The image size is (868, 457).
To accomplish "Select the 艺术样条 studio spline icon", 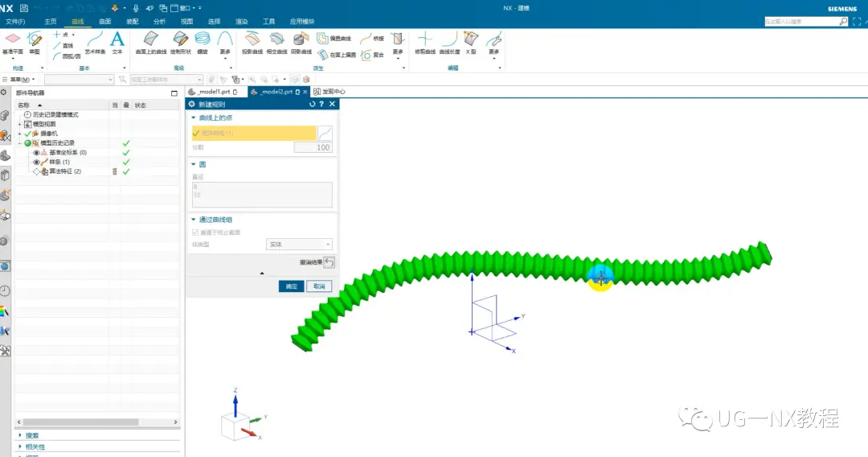I will pyautogui.click(x=95, y=40).
